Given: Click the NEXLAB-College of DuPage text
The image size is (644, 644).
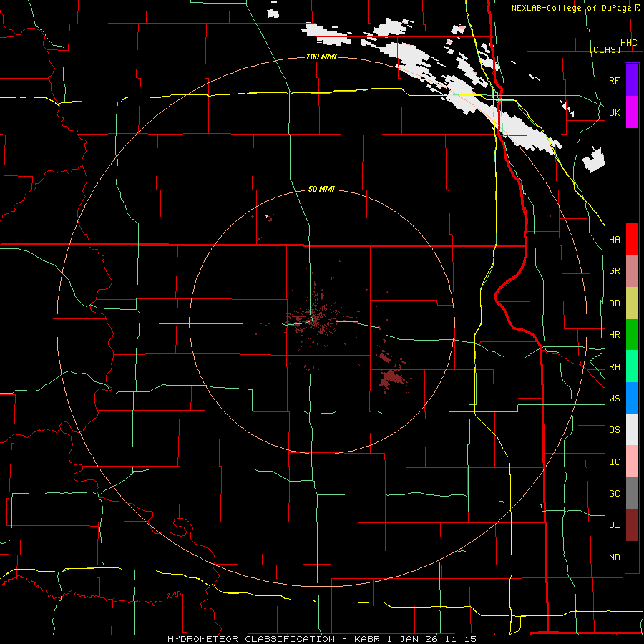Looking at the screenshot, I should [x=571, y=8].
